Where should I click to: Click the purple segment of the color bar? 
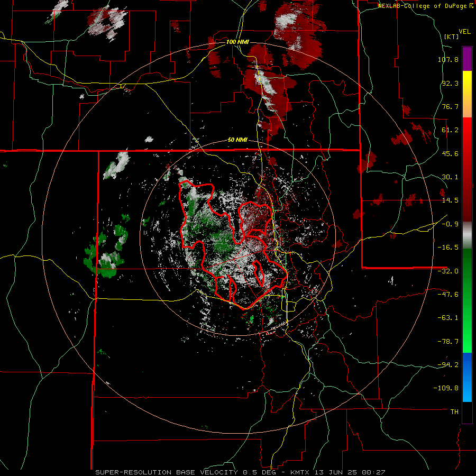[467, 59]
